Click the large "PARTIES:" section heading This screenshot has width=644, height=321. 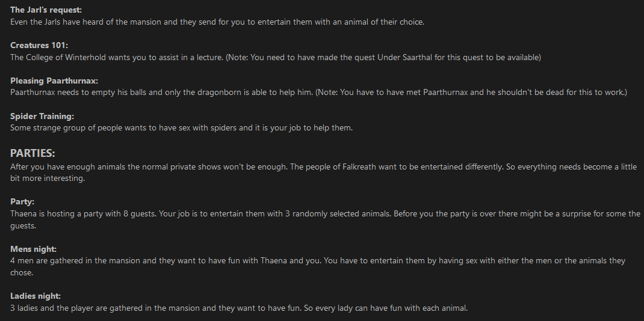(x=33, y=153)
